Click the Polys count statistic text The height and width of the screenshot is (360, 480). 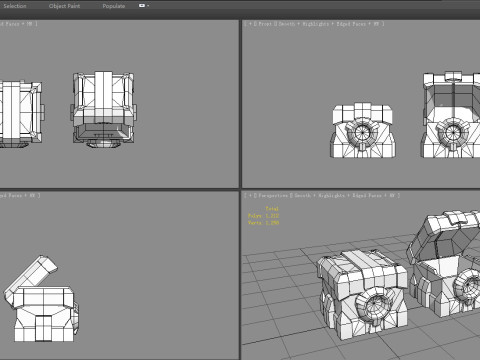click(x=263, y=216)
